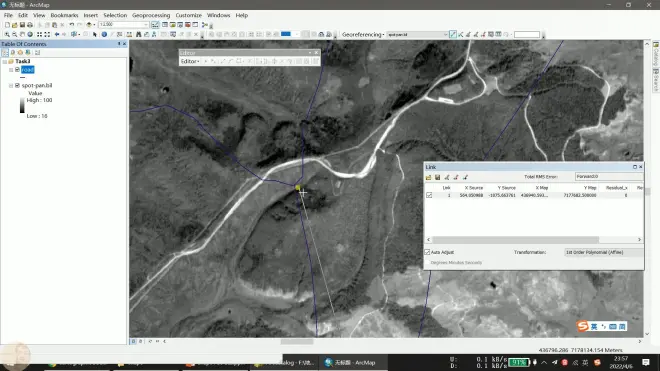Viewport: 660px width, 371px height.
Task: Print the map from the standard toolbar
Action: (30, 25)
